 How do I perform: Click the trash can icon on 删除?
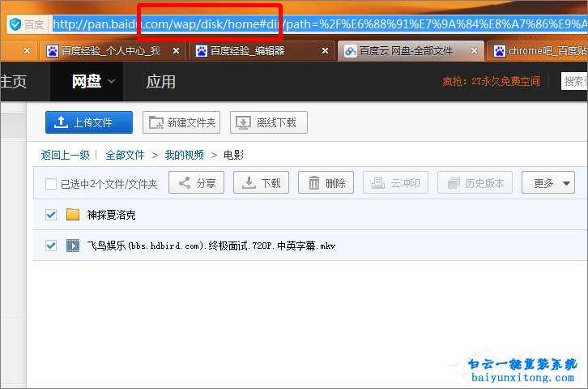314,182
